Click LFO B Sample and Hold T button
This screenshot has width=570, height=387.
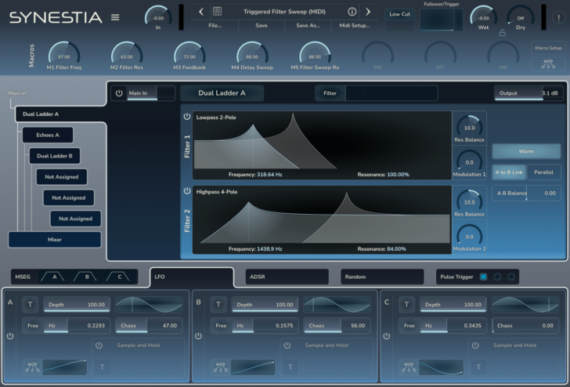click(x=290, y=367)
